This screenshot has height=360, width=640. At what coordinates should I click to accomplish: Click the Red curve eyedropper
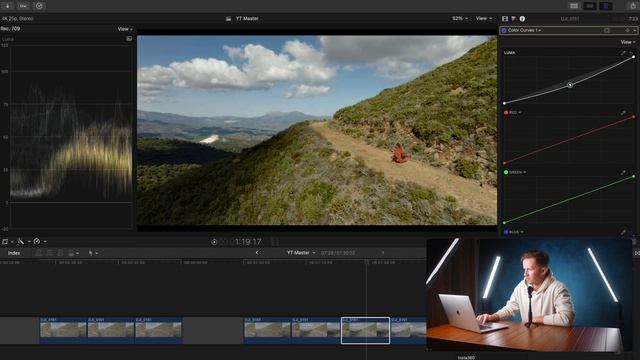click(623, 112)
